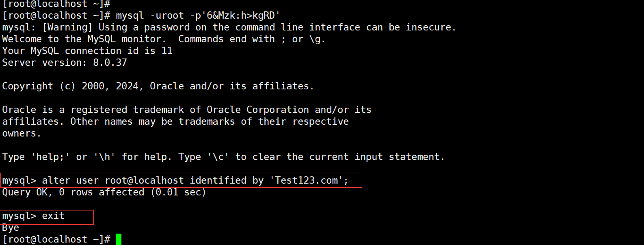
Task: Click the first empty root prompt line
Action: click(x=56, y=4)
